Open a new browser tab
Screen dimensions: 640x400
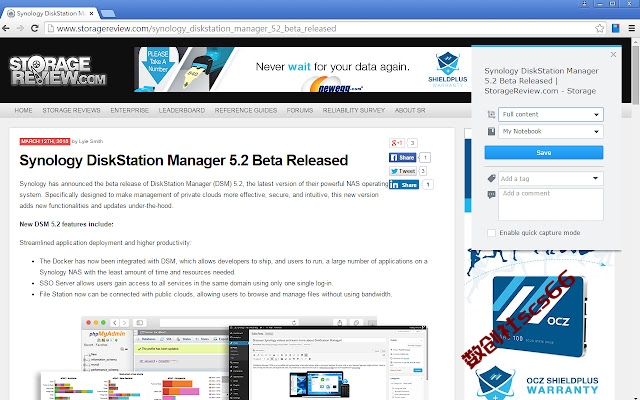point(108,13)
